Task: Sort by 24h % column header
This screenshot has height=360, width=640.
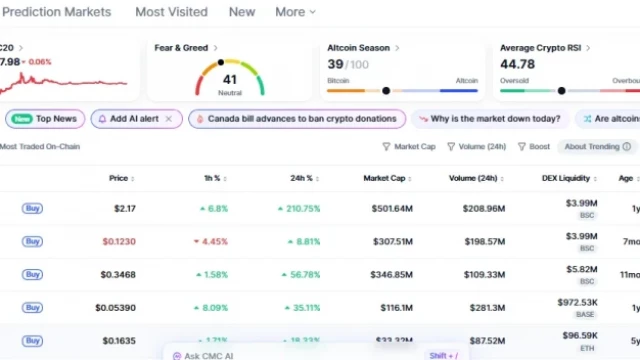Action: pyautogui.click(x=304, y=178)
